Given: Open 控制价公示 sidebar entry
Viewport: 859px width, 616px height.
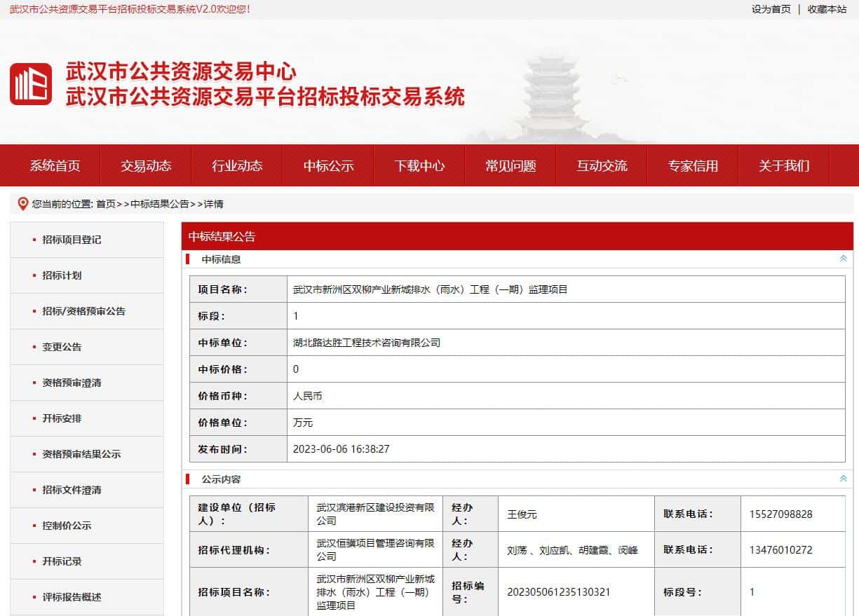Looking at the screenshot, I should [x=67, y=526].
